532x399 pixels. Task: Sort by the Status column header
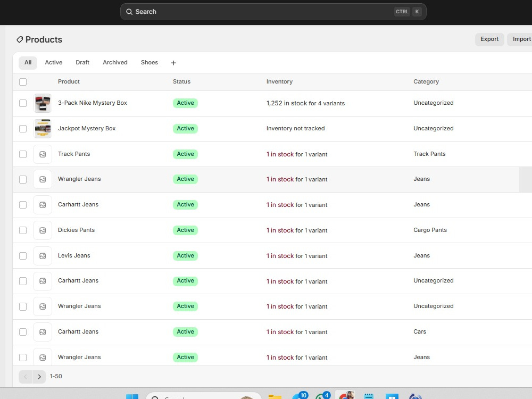tap(181, 81)
